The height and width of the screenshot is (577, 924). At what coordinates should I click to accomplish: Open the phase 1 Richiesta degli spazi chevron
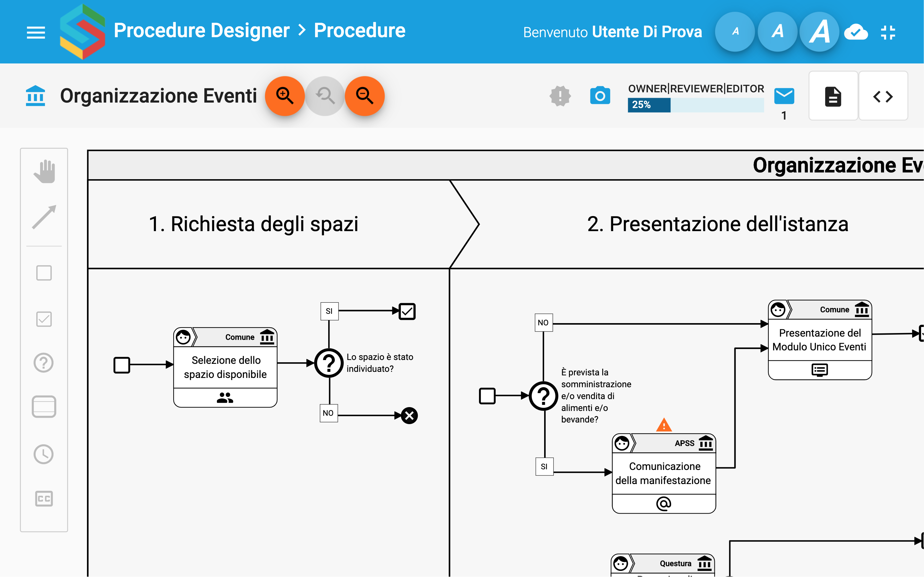[253, 224]
